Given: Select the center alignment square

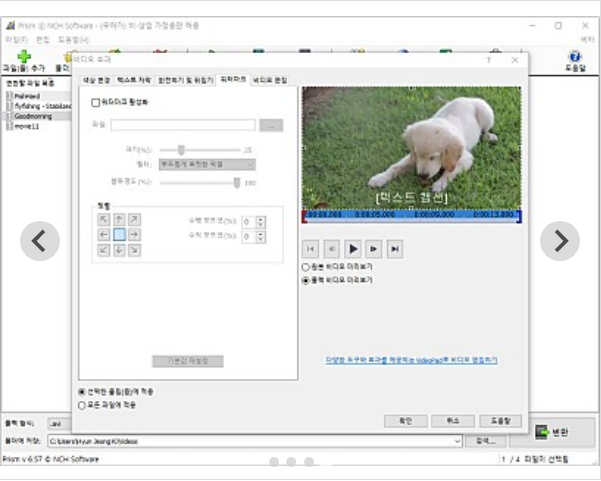Looking at the screenshot, I should coord(119,235).
